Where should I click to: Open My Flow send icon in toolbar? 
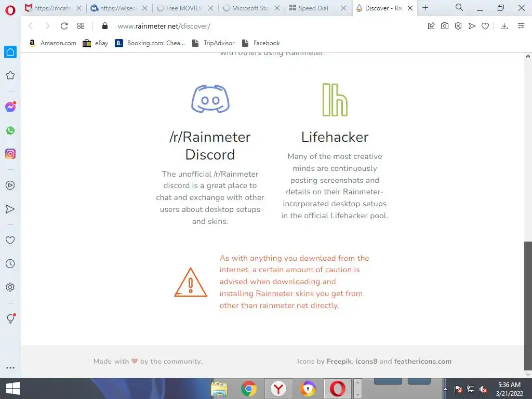click(472, 26)
